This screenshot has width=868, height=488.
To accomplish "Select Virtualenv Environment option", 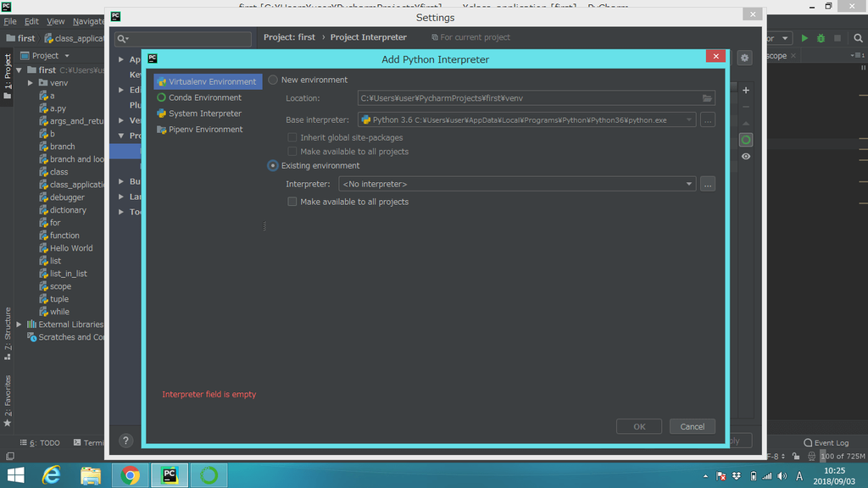I will tap(208, 81).
